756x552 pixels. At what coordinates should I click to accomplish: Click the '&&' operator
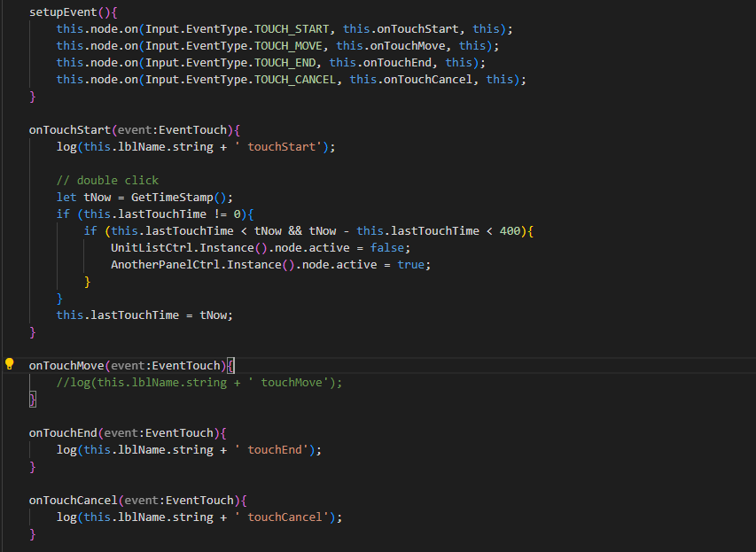(x=295, y=231)
